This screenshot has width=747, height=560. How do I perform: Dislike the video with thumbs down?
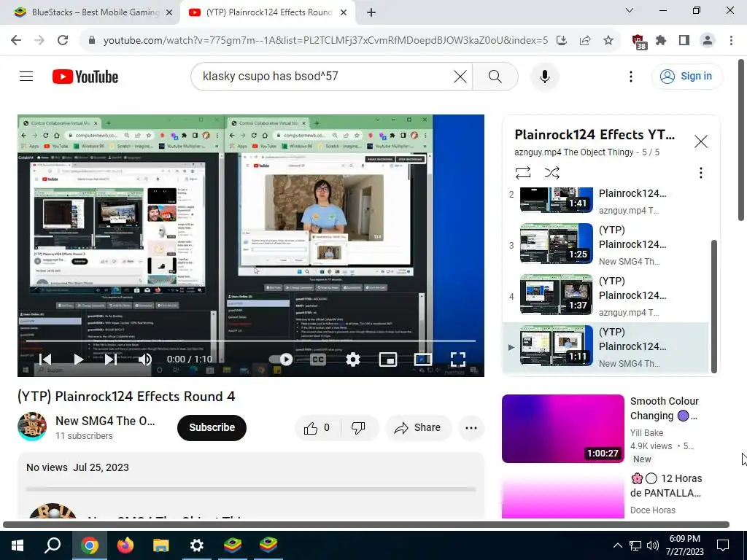point(359,427)
